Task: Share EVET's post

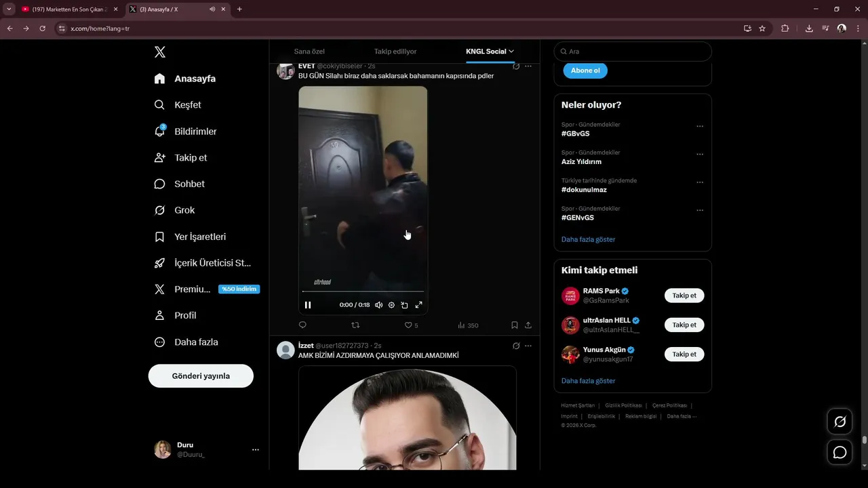Action: click(528, 325)
